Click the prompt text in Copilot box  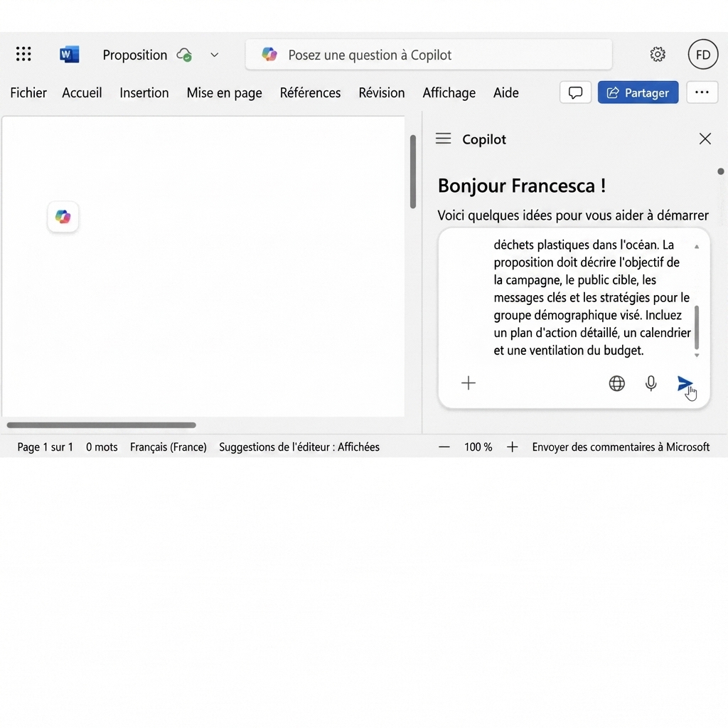click(x=592, y=297)
